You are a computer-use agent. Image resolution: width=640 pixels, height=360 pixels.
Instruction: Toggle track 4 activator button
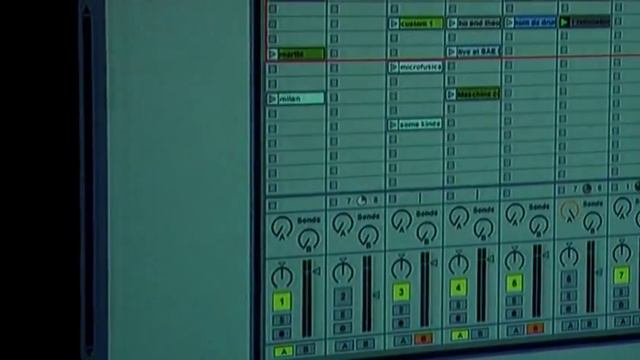(458, 288)
